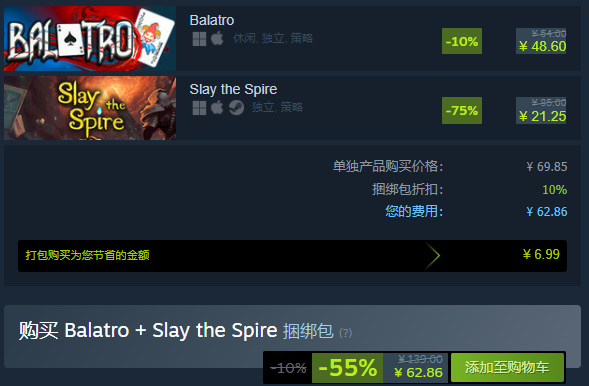Click the 打包购买为您节省的金额 savings bar
This screenshot has height=386, width=589.
point(292,256)
